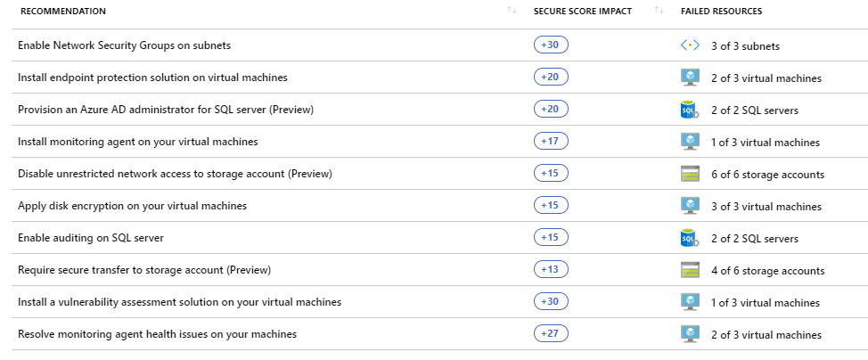The height and width of the screenshot is (360, 868).
Task: Sort by the Recommendation column arrows
Action: click(512, 11)
